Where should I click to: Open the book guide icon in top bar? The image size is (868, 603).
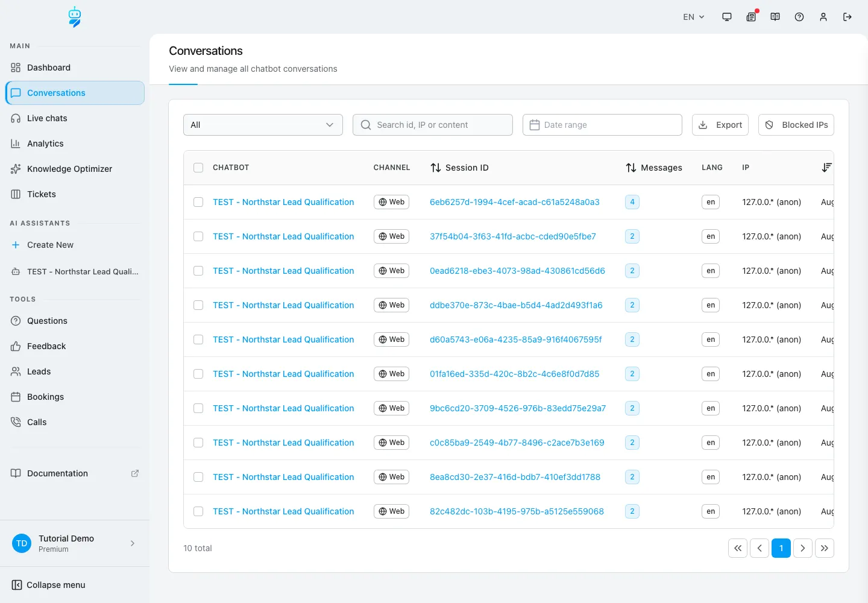(775, 17)
